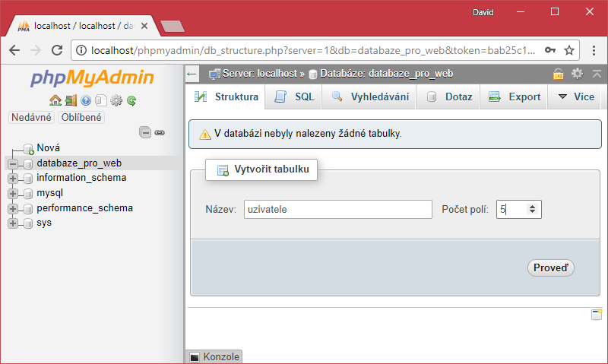Show the Oblíbené tables list
Image resolution: width=608 pixels, height=364 pixels.
[x=81, y=118]
